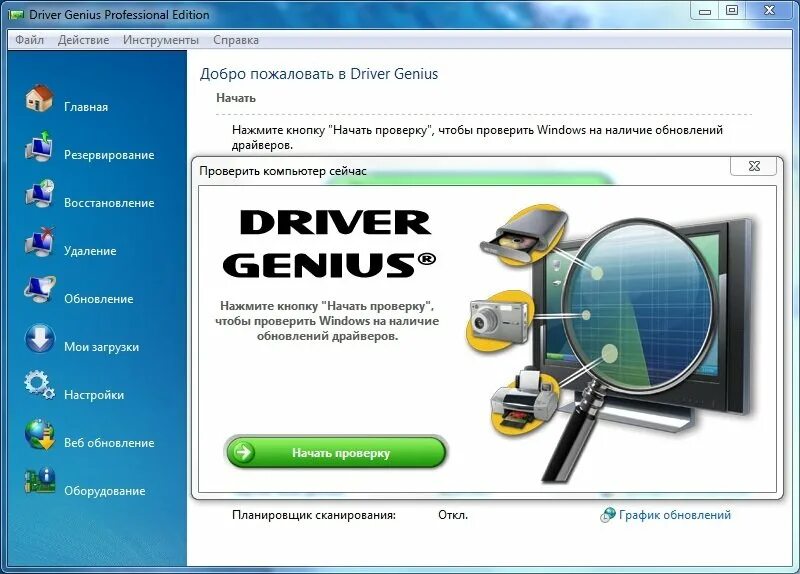800x574 pixels.
Task: Click the Мои загрузки download arrow icon
Action: pos(39,338)
